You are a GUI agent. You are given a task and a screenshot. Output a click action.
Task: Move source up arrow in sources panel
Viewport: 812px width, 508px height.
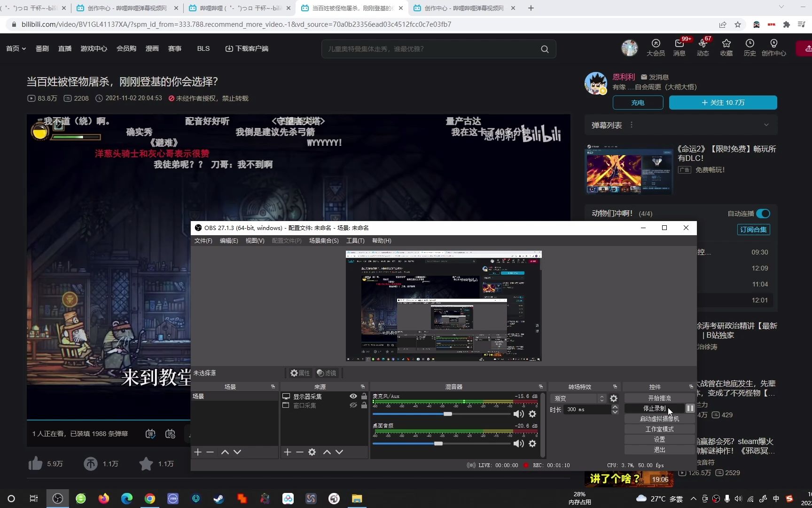coord(327,452)
